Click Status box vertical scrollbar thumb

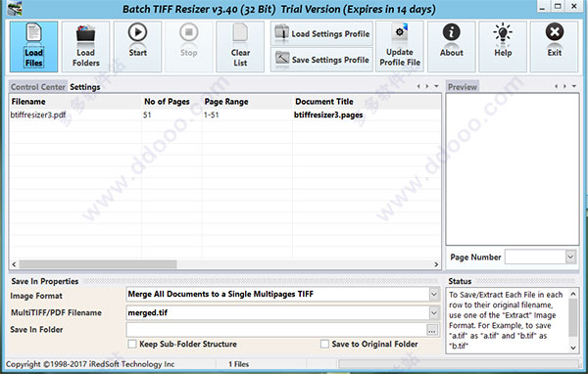(x=573, y=317)
